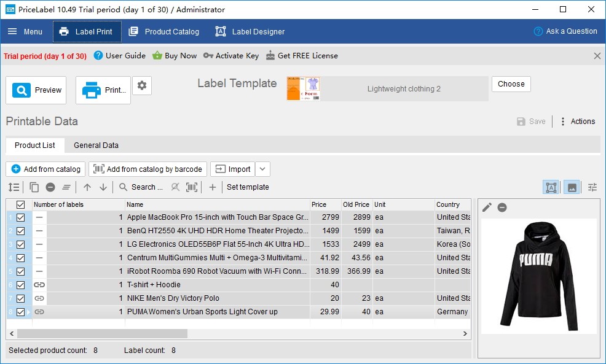Uncheck the Centrum MultiGummies row checkbox

point(20,258)
